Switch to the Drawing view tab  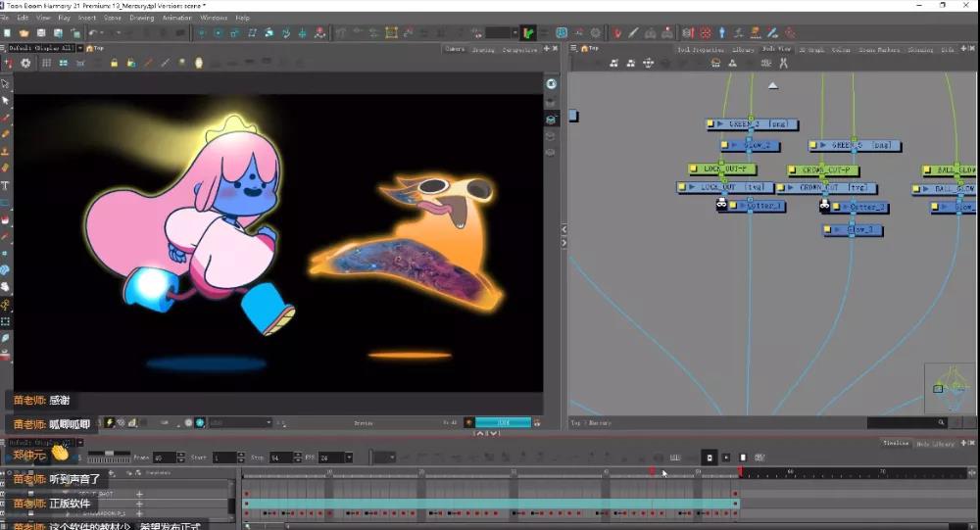point(483,49)
